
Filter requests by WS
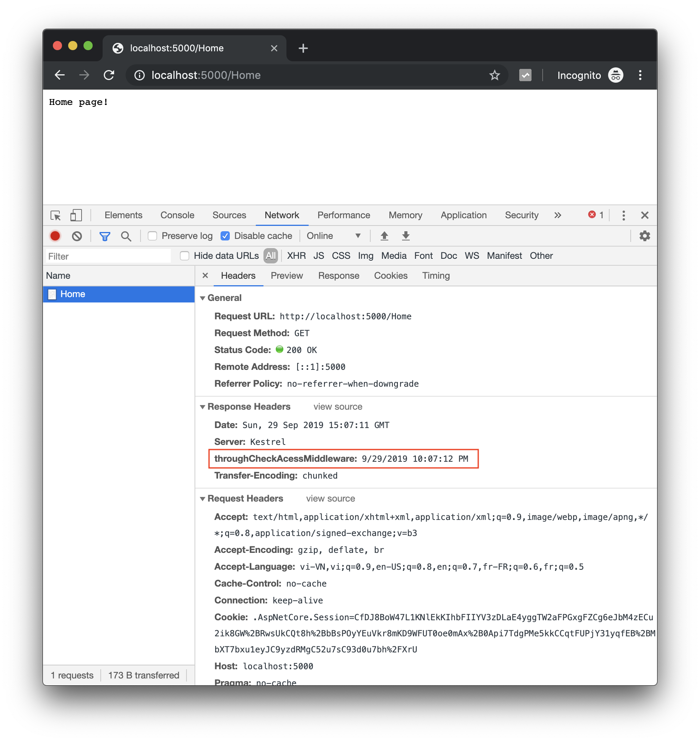472,256
